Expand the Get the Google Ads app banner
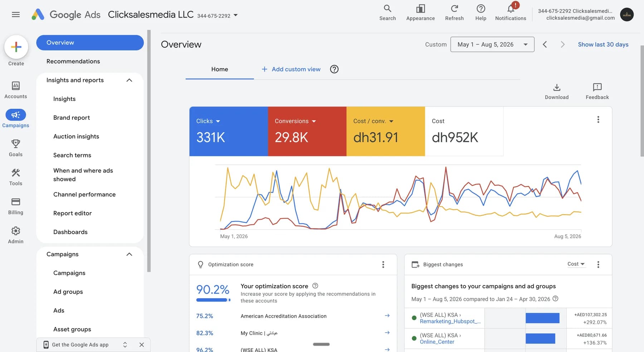This screenshot has width=644, height=352. point(125,345)
